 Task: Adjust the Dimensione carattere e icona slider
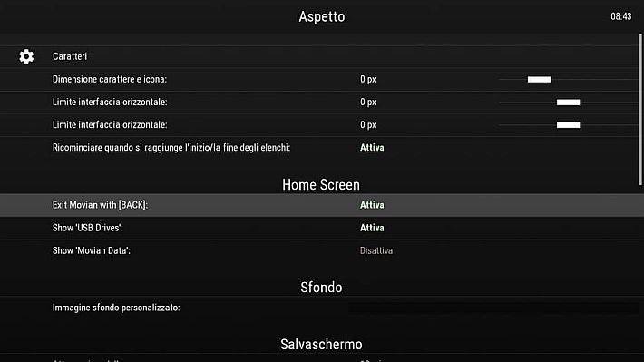pos(539,79)
